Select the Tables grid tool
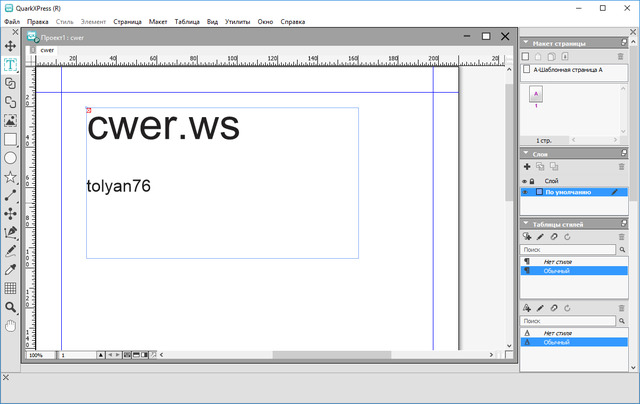The image size is (640, 404). [10, 288]
